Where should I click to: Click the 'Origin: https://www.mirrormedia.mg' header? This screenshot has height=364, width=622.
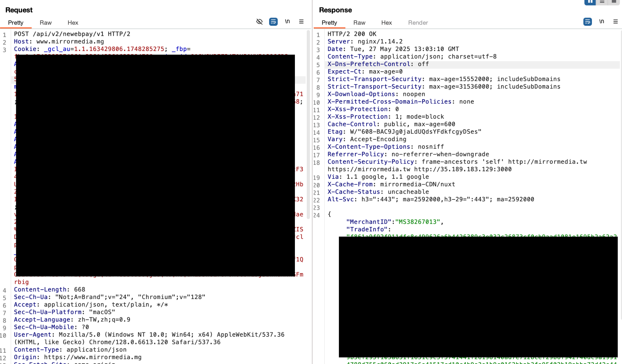(x=78, y=357)
